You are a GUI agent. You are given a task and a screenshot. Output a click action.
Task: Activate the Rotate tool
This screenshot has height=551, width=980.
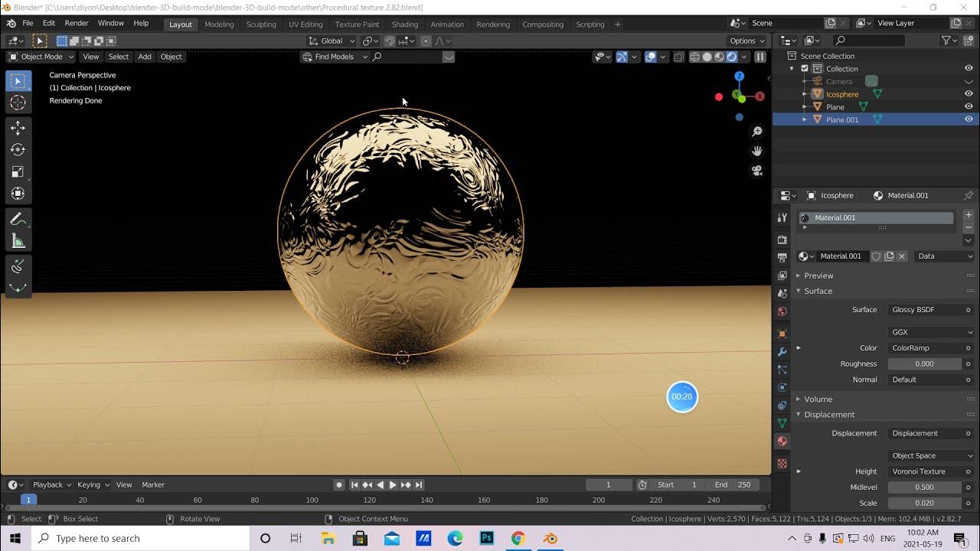[18, 150]
